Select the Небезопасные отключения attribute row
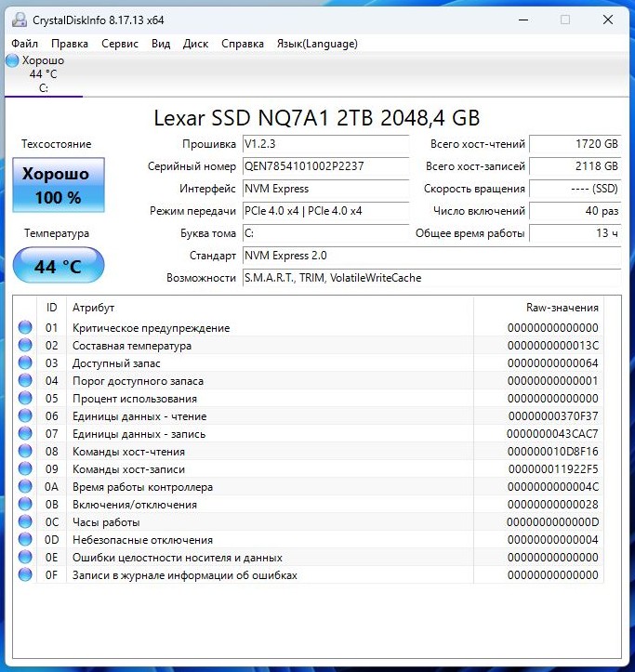The width and height of the screenshot is (635, 672). point(309,540)
